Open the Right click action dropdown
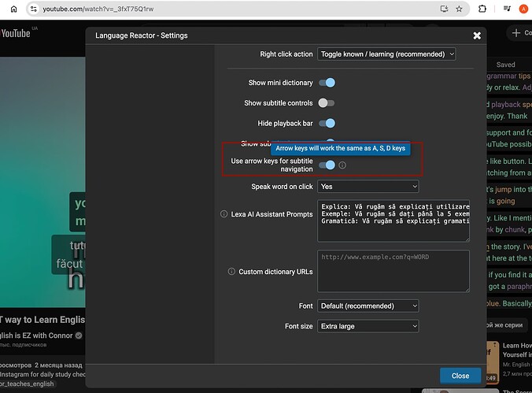This screenshot has height=393, width=532. (x=386, y=54)
